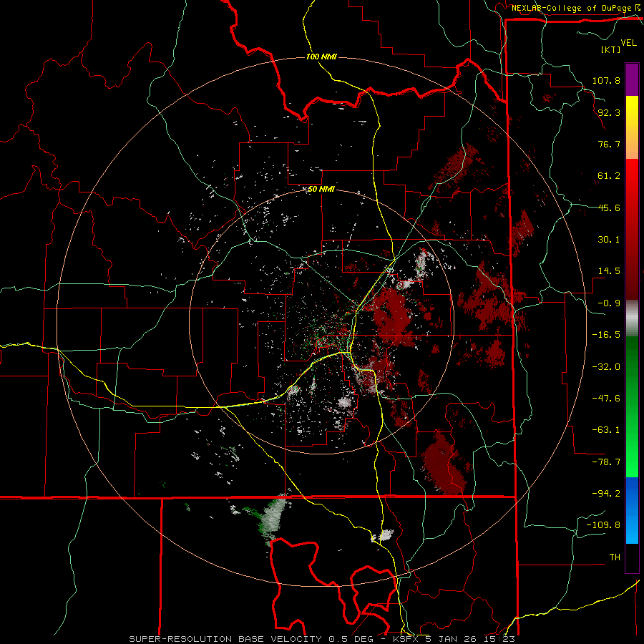The width and height of the screenshot is (644, 644).
Task: Select the -109.8 velocity legend value
Action: pyautogui.click(x=603, y=525)
